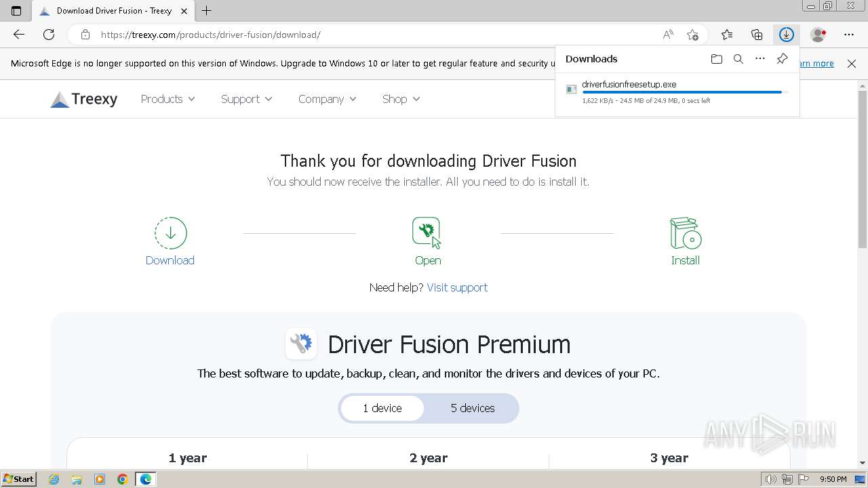Open more options in Downloads panel
This screenshot has width=868, height=488.
(x=760, y=59)
